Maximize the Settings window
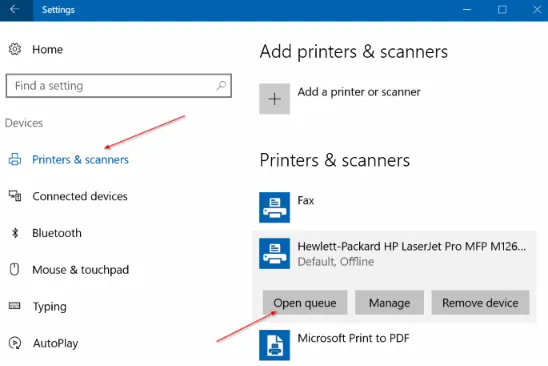The width and height of the screenshot is (548, 366). [502, 10]
